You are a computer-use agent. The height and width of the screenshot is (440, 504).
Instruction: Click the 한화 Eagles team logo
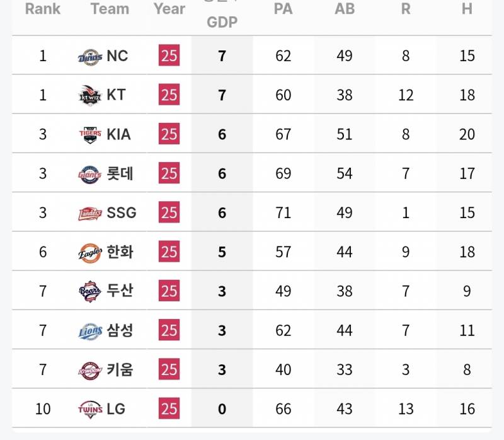(89, 252)
